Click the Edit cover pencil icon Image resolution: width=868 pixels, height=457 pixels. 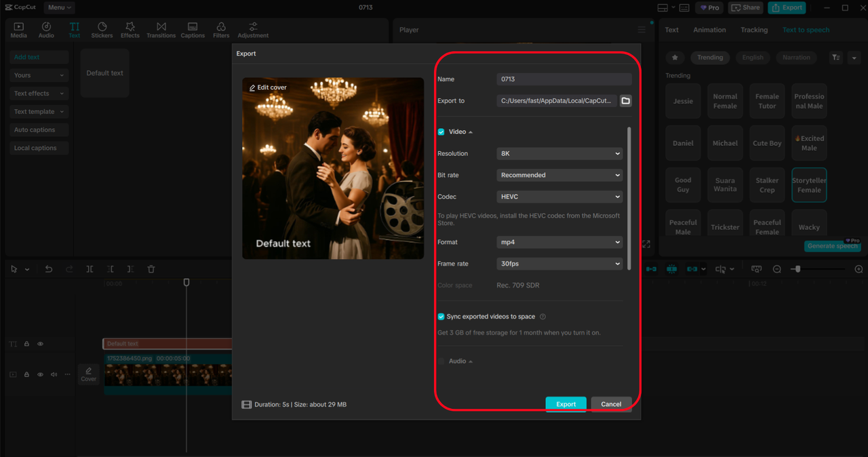point(252,87)
